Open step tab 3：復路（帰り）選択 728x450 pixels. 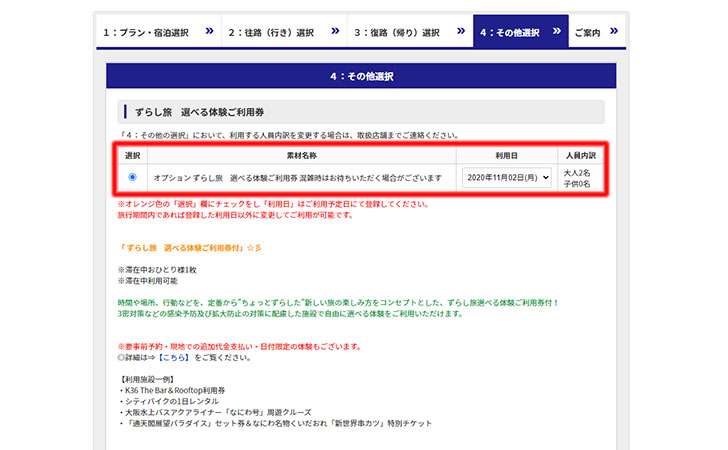pyautogui.click(x=410, y=32)
